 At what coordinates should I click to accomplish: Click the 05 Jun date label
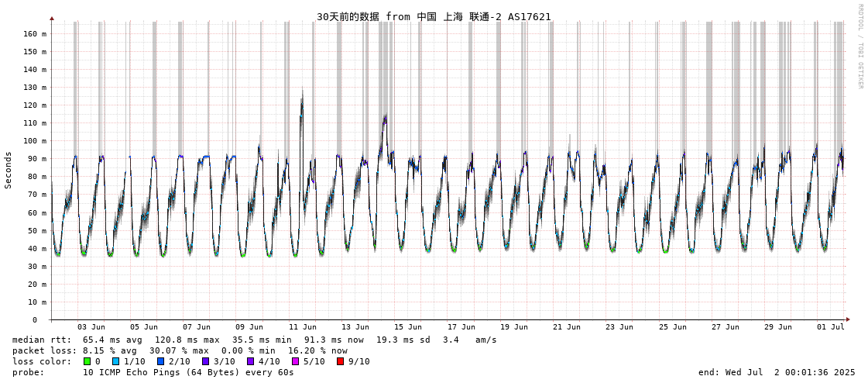pos(144,327)
